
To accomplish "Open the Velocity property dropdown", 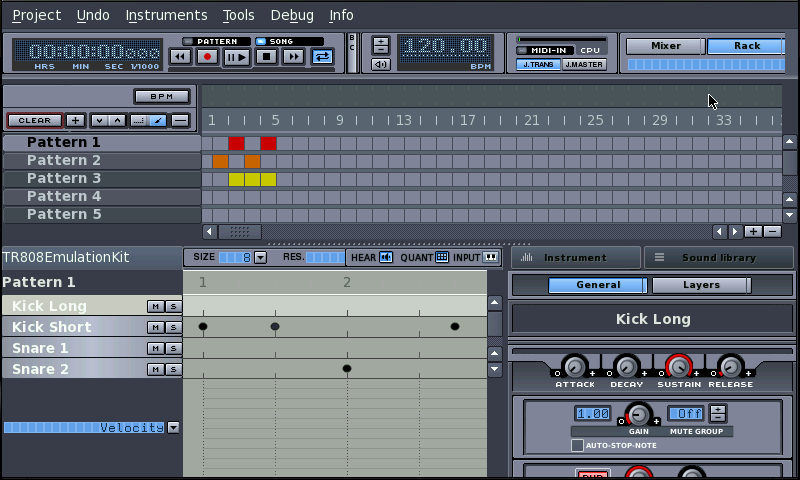I will pos(173,427).
